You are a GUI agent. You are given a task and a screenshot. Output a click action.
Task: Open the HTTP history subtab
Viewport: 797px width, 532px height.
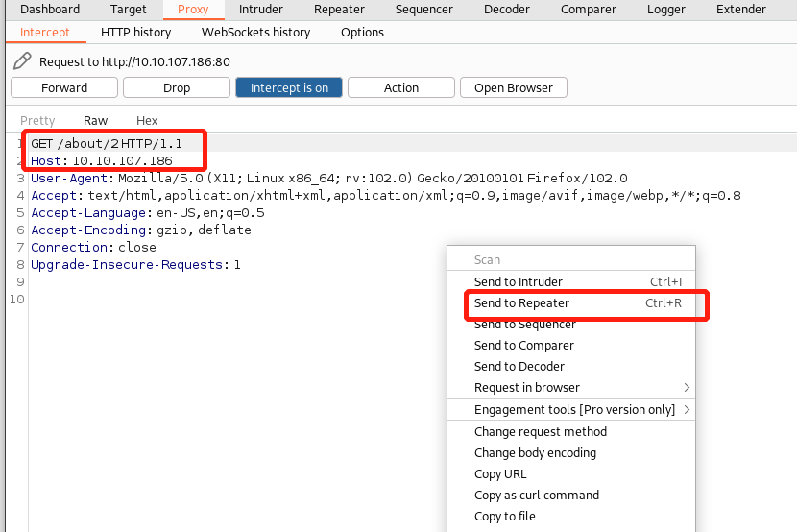pos(135,33)
